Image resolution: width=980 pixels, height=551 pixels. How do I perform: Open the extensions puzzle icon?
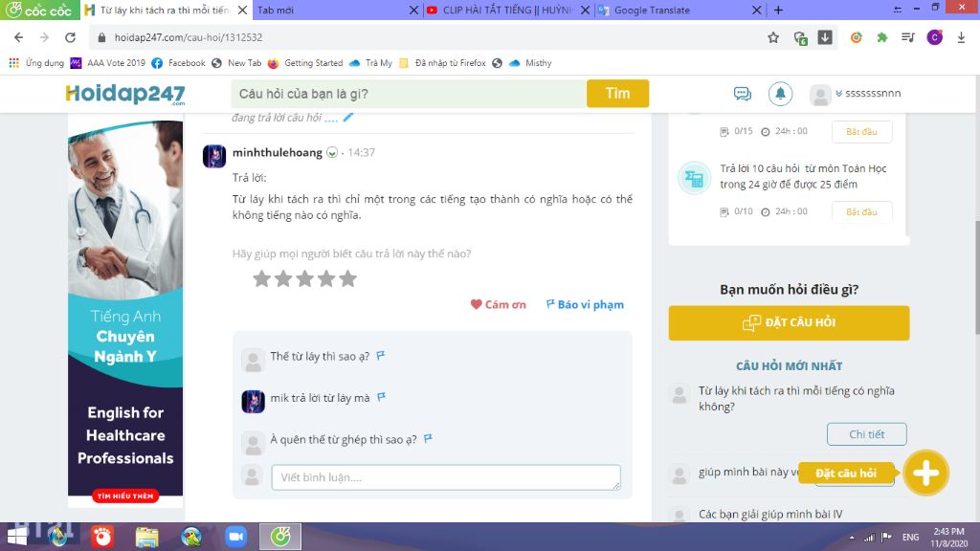(882, 37)
